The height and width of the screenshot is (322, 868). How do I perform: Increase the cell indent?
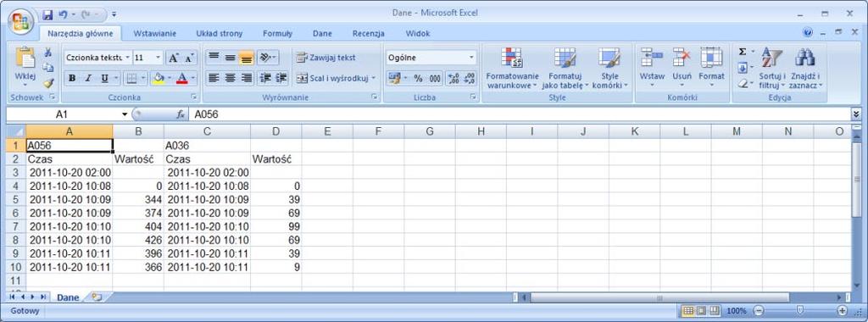(281, 78)
